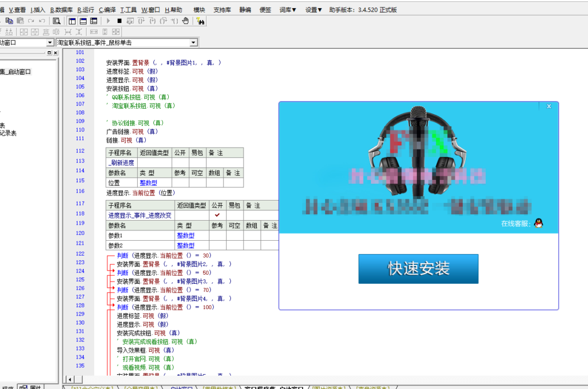This screenshot has width=588, height=389.
Task: Click the binoculars find-in-files icon
Action: tap(201, 22)
